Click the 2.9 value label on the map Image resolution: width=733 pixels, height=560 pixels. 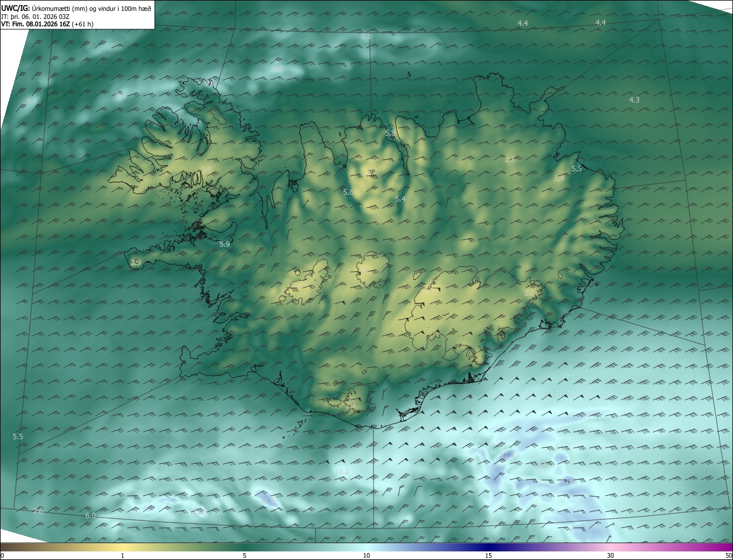[x=136, y=263]
